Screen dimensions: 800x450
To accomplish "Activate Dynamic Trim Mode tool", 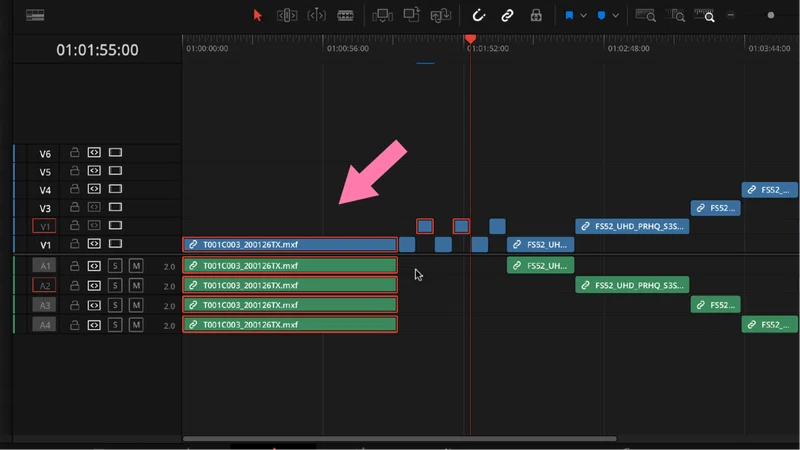I will point(316,15).
